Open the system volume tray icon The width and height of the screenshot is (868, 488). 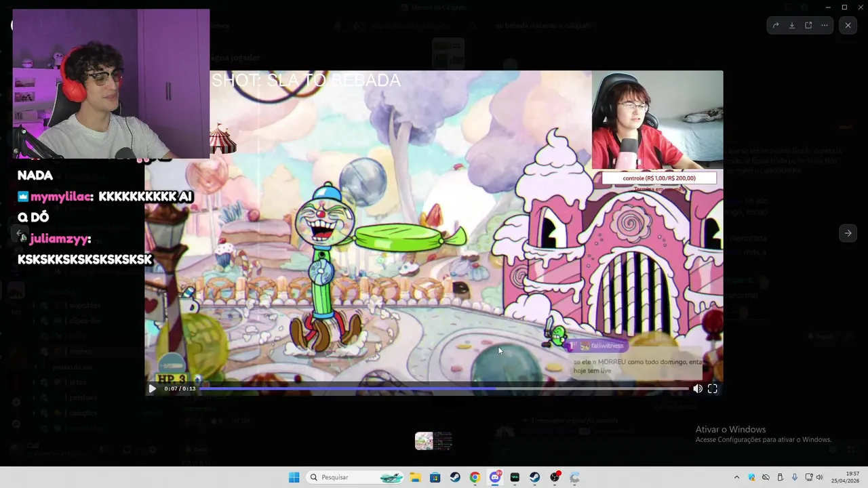820,477
